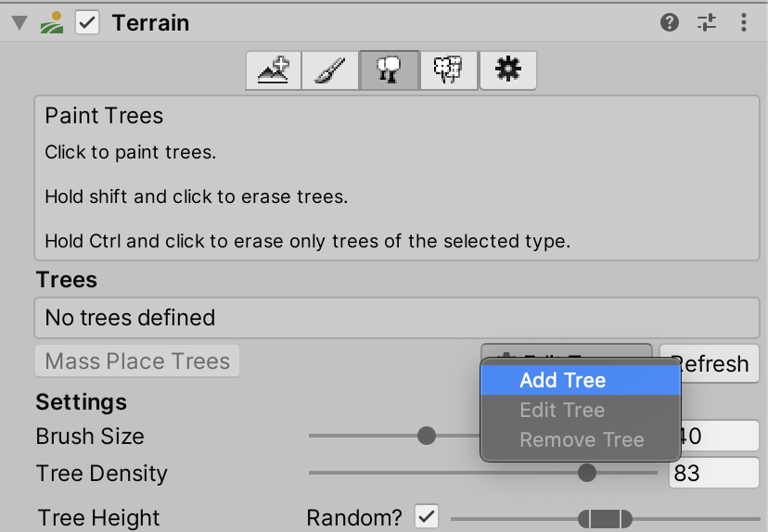Disable the Terrain component checkbox
Viewport: 768px width, 532px height.
87,23
